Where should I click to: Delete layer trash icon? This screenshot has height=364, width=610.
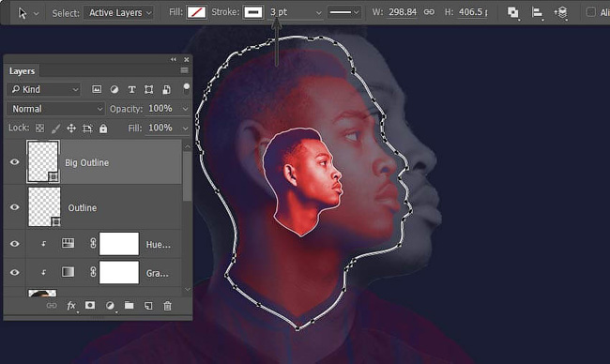[167, 306]
